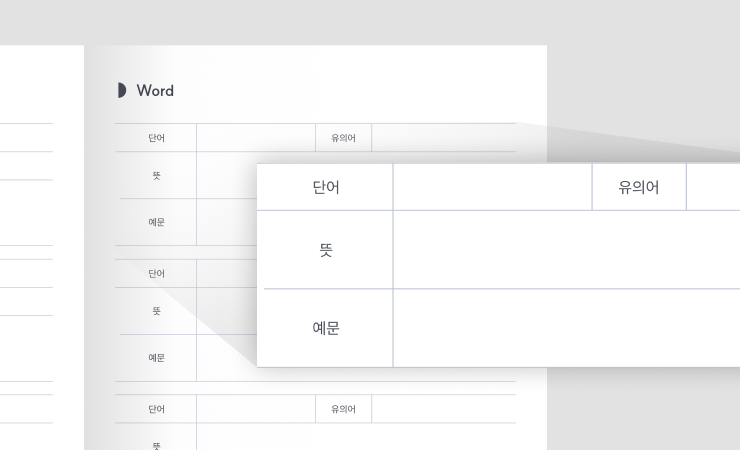Click the empty example field beside enlarged 예문

(566, 328)
